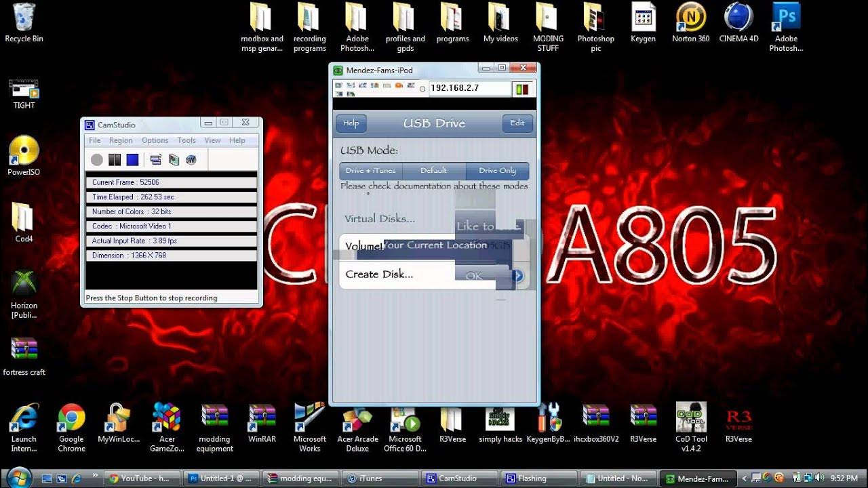Image resolution: width=868 pixels, height=488 pixels.
Task: Launch Microsoft Works
Action: click(x=310, y=428)
